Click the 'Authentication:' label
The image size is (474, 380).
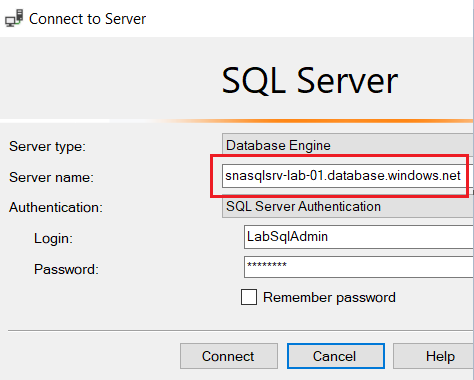pyautogui.click(x=56, y=208)
